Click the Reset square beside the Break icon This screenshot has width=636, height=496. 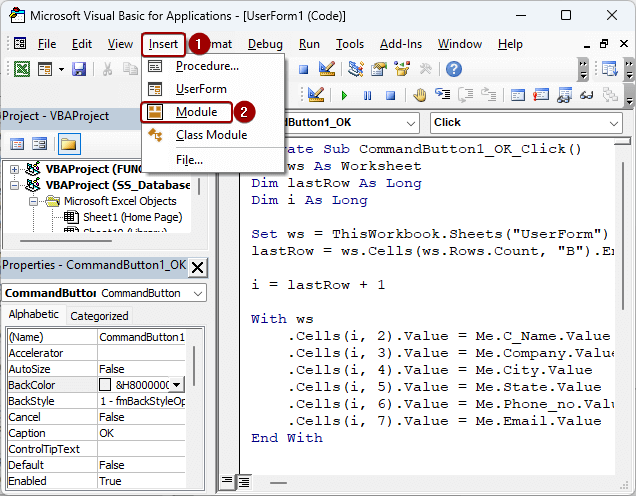[x=390, y=96]
